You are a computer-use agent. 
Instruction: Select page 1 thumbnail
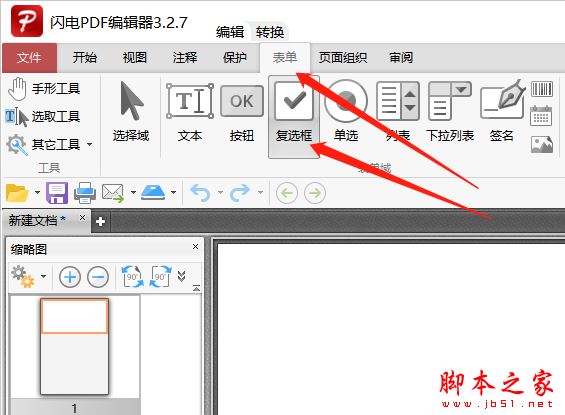(74, 347)
